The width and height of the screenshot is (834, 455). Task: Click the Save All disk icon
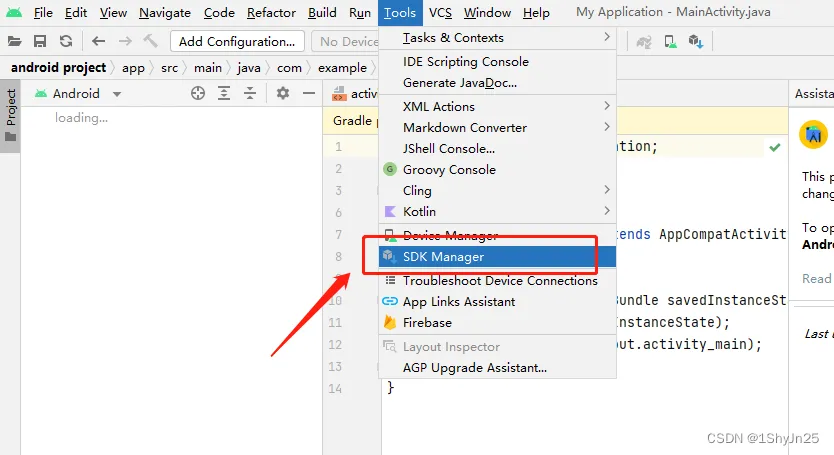(x=40, y=41)
